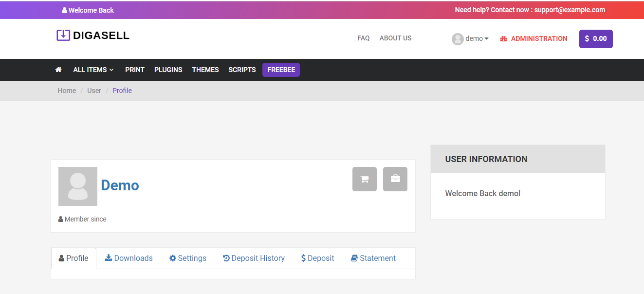The image size is (644, 294).
Task: Expand the ALL ITEMS menu
Action: click(93, 70)
